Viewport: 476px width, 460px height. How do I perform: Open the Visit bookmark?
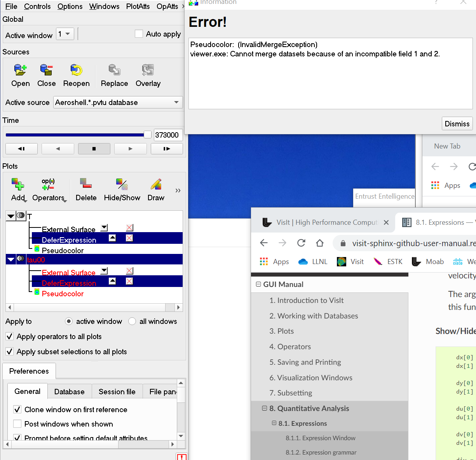pos(350,262)
